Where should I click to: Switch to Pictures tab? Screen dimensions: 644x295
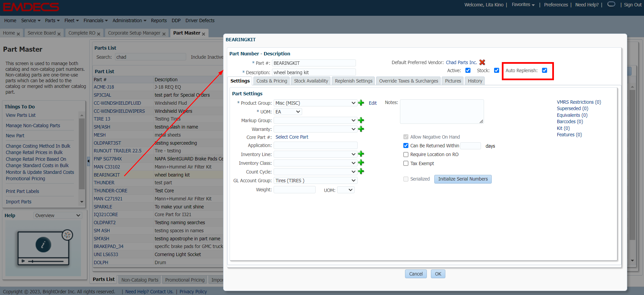pyautogui.click(x=453, y=81)
